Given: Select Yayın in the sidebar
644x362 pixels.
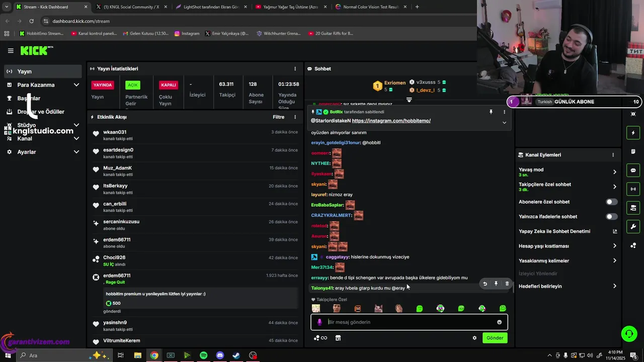Looking at the screenshot, I should coord(43,71).
